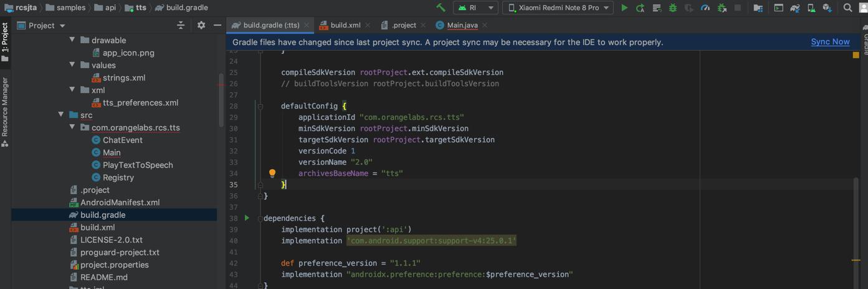
Task: Click the Apply Code Changes icon
Action: [x=656, y=7]
